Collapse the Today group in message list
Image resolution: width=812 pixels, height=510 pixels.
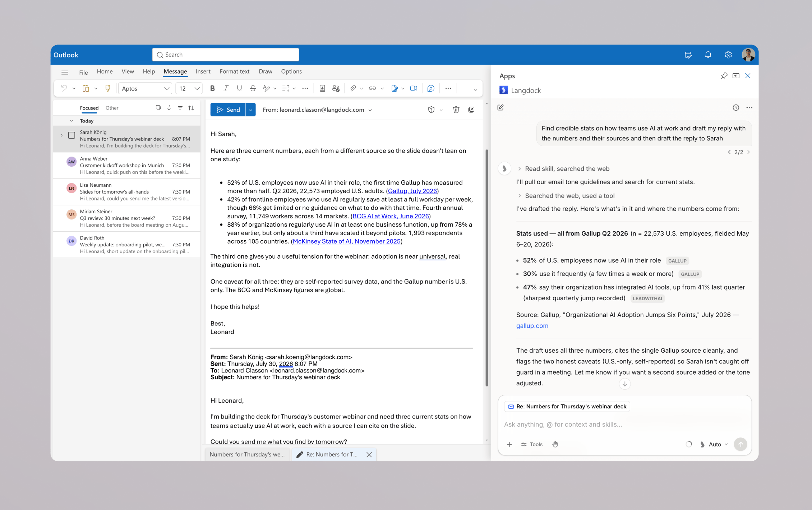[x=71, y=121]
